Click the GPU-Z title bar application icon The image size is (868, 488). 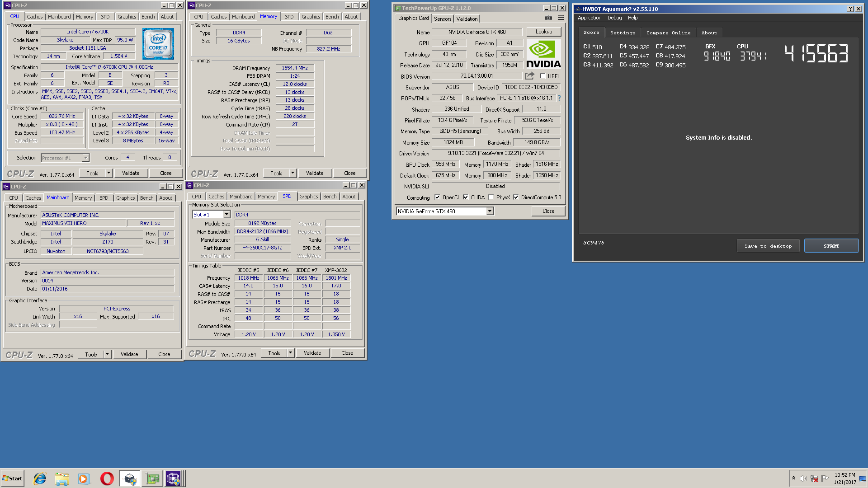(x=397, y=8)
